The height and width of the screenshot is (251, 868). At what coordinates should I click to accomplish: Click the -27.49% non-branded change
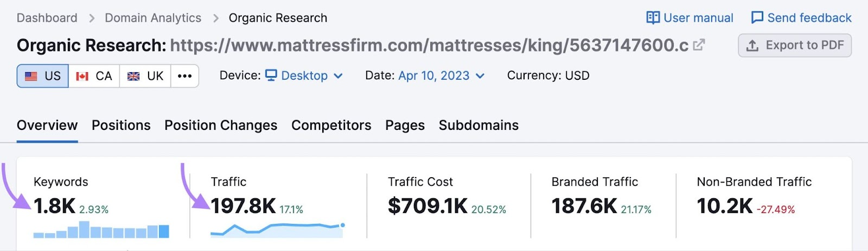776,210
